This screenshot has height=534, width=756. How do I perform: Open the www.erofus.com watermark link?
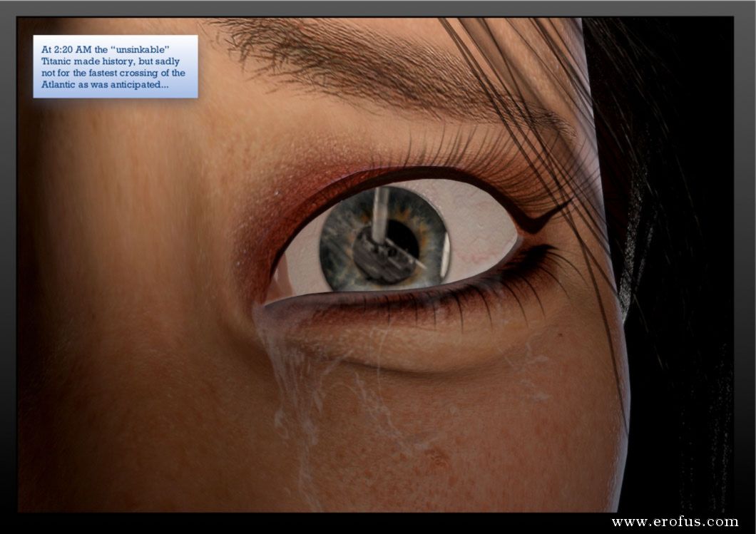click(674, 523)
